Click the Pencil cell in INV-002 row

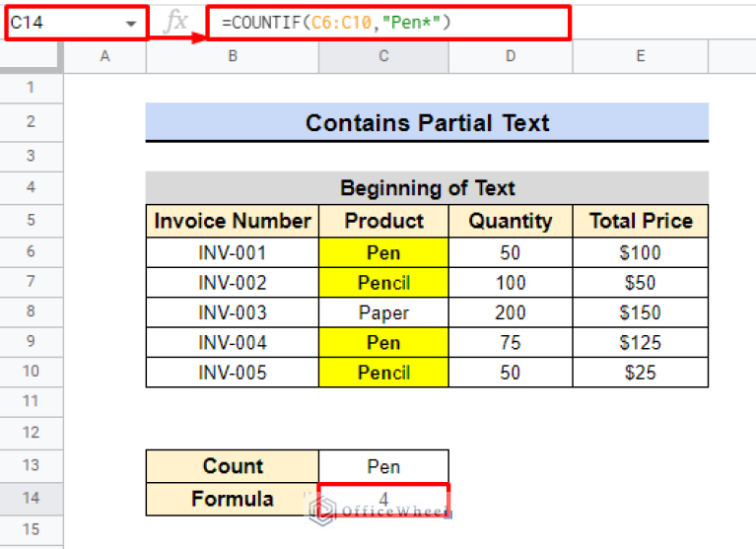coord(383,283)
